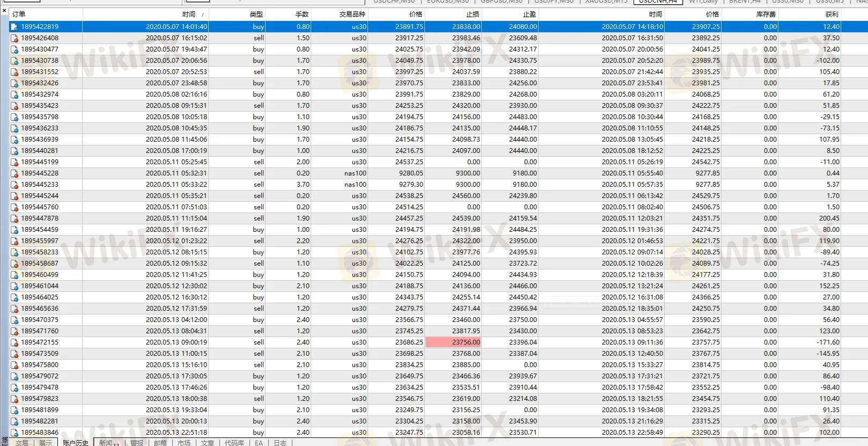This screenshot has width=868, height=446.
Task: Open the 新闻 (News) tab
Action: click(x=106, y=443)
